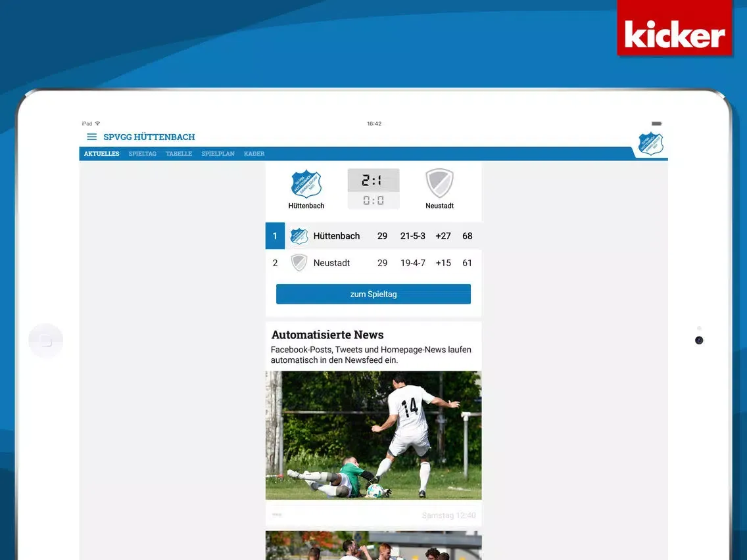Tap the battery icon in status bar
Image resolution: width=747 pixels, height=560 pixels.
(656, 124)
